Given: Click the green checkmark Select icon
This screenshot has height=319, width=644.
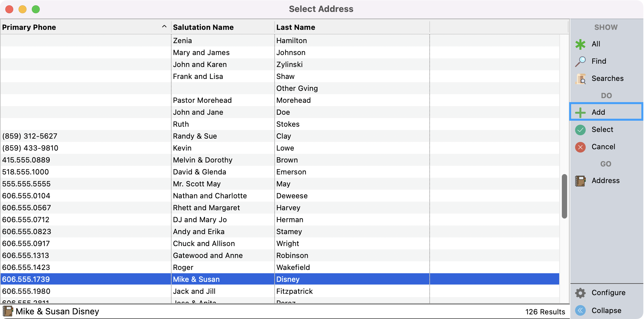Looking at the screenshot, I should (580, 130).
